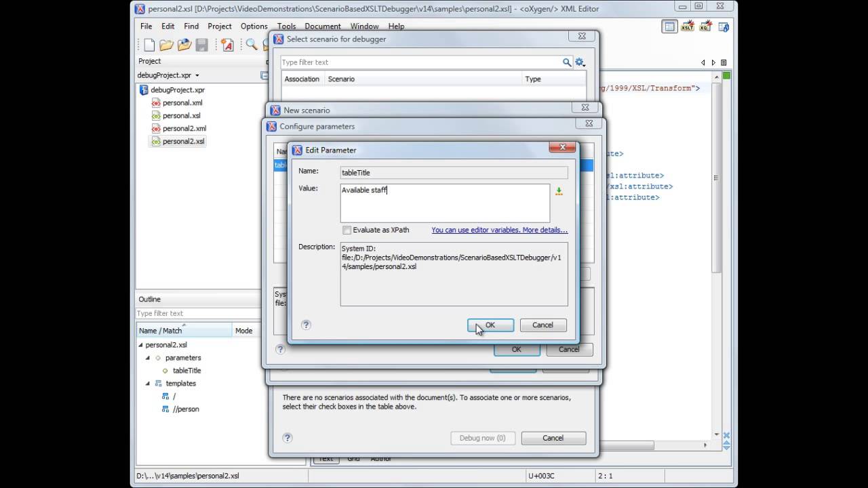Click the parameter Value text area
The height and width of the screenshot is (488, 868).
click(445, 203)
